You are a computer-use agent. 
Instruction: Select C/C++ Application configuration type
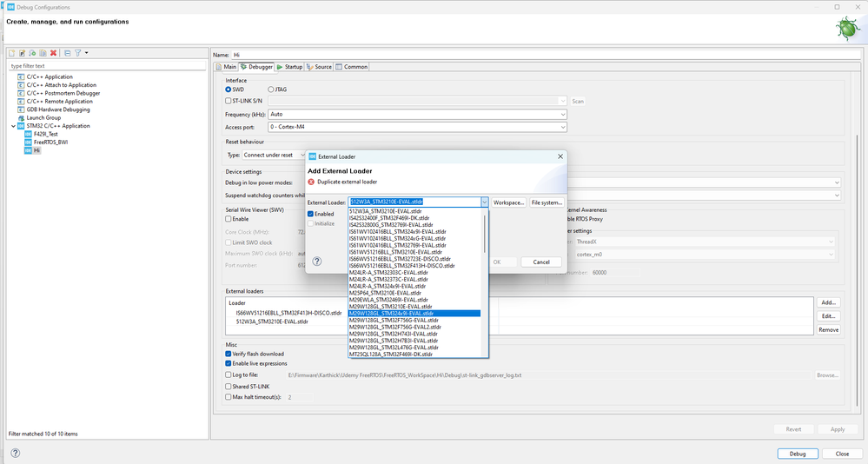50,77
